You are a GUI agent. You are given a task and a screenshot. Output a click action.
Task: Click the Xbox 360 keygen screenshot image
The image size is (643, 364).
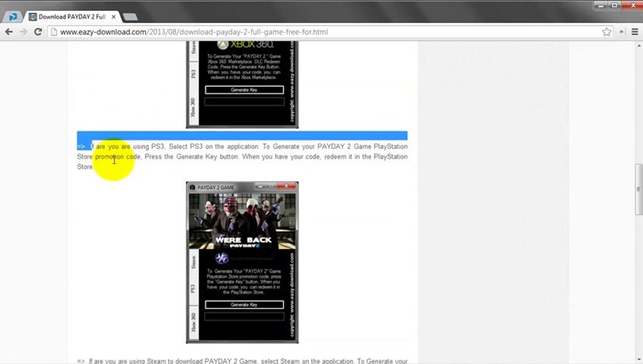click(x=242, y=85)
